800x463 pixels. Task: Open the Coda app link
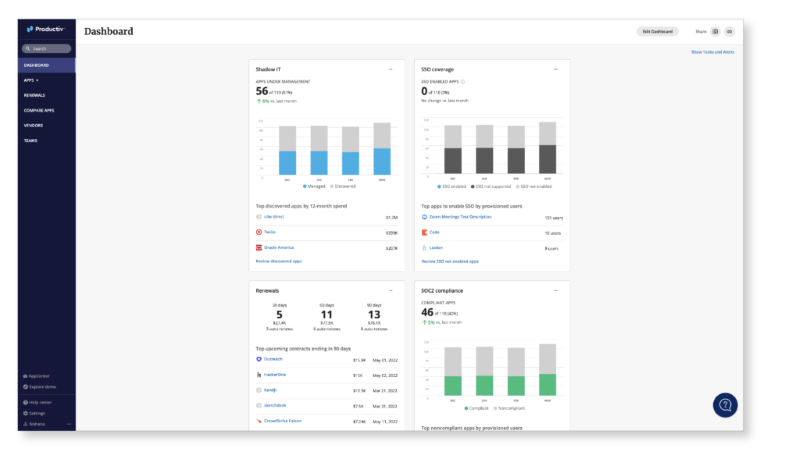pos(434,232)
